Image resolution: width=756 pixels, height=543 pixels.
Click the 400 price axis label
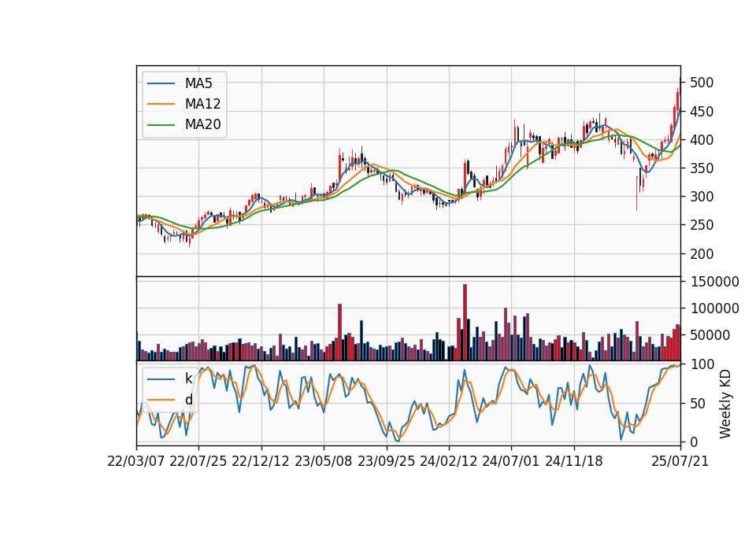(702, 140)
